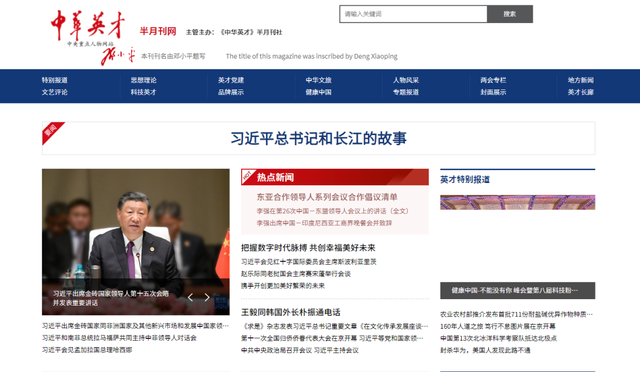Open the 思想理论 nav section
Screen dimensions: 640x372
click(144, 80)
